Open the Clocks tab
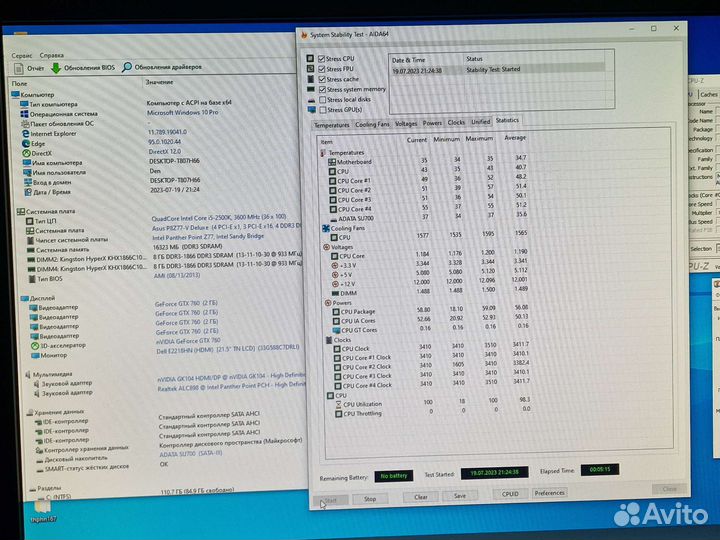720x540 pixels. point(456,123)
